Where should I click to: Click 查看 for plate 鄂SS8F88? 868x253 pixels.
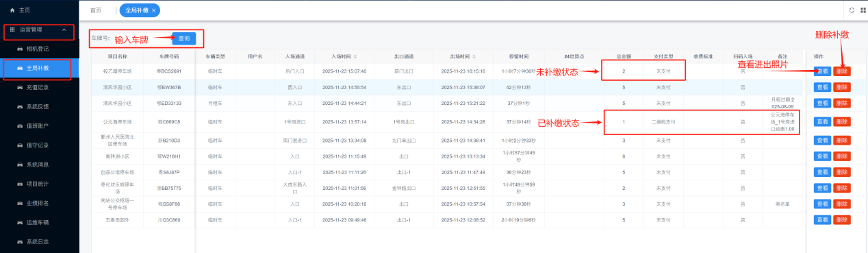click(x=821, y=204)
